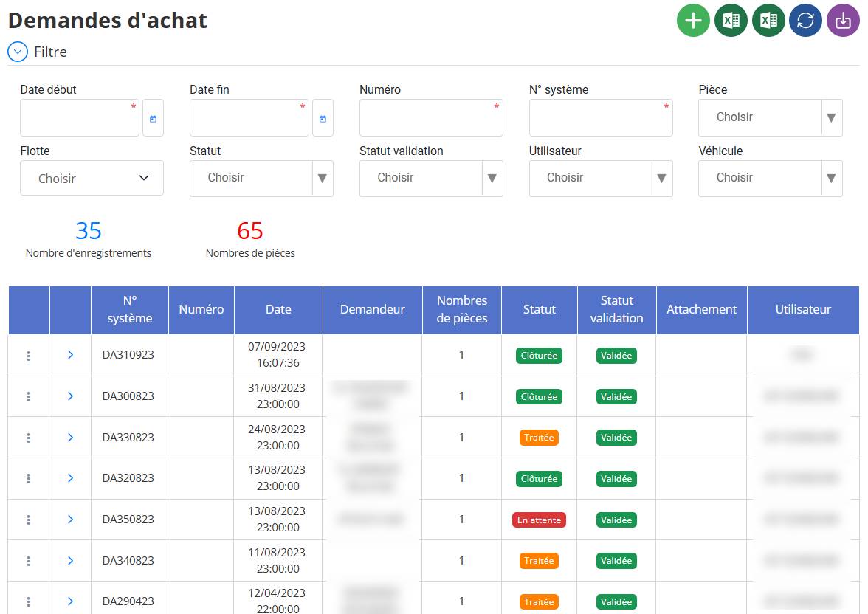Click Clôturée badge in row DA310923
This screenshot has height=614, width=868.
click(x=539, y=356)
